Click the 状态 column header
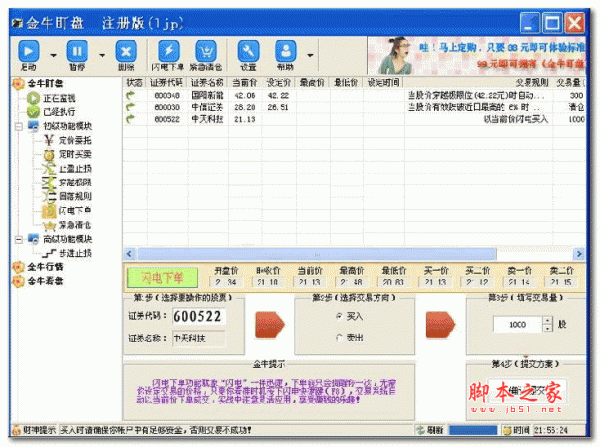Screen dimensions: 600x447 (x=135, y=83)
